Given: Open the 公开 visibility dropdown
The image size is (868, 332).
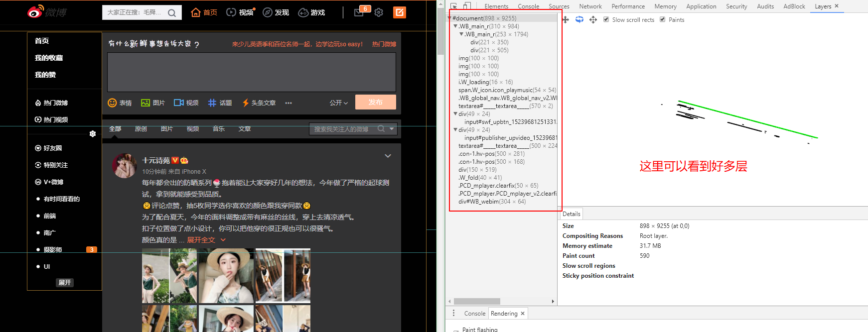Looking at the screenshot, I should (x=339, y=103).
